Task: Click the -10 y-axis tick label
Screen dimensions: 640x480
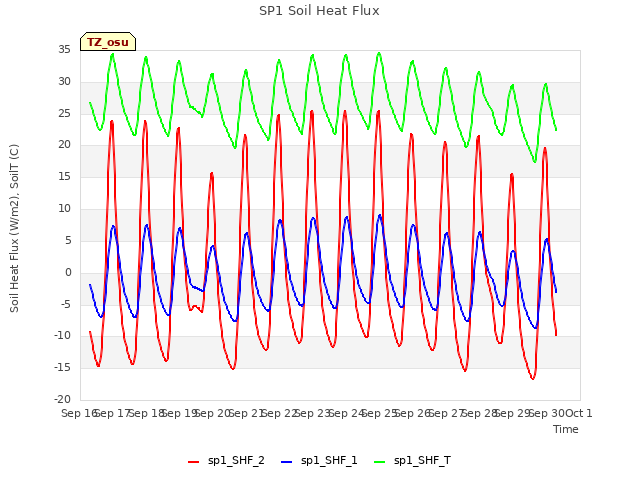Action: 62,336
